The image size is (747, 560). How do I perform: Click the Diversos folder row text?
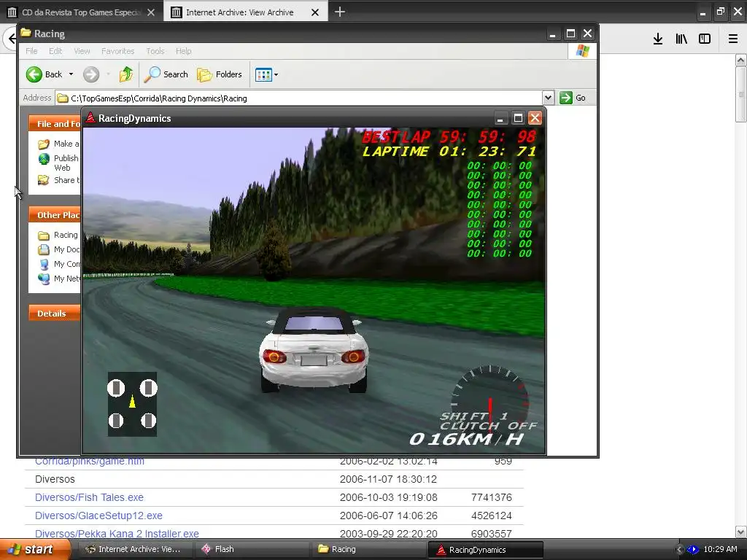(x=55, y=479)
